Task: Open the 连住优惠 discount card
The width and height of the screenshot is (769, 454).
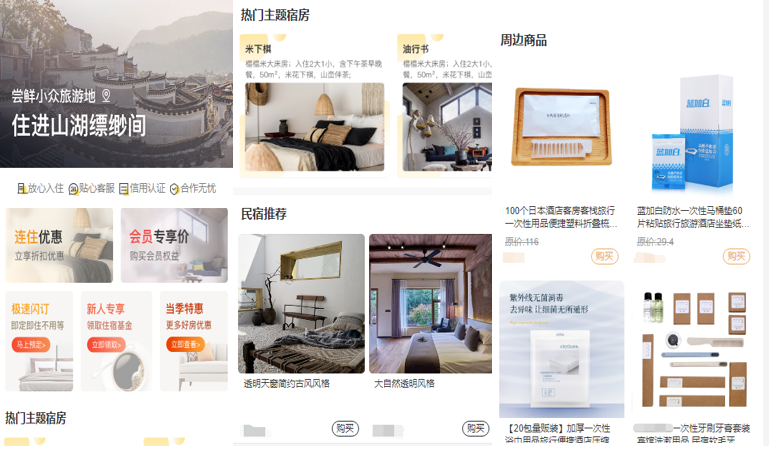Action: click(59, 245)
